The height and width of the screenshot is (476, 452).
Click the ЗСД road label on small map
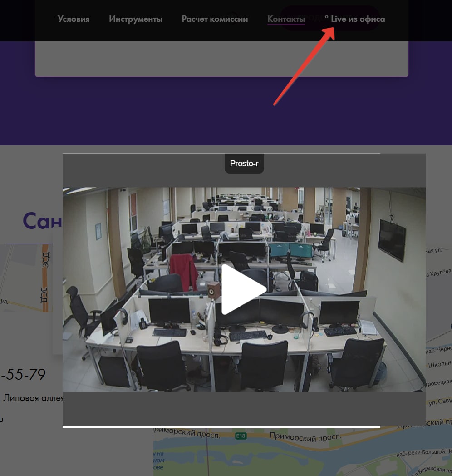pos(45,260)
